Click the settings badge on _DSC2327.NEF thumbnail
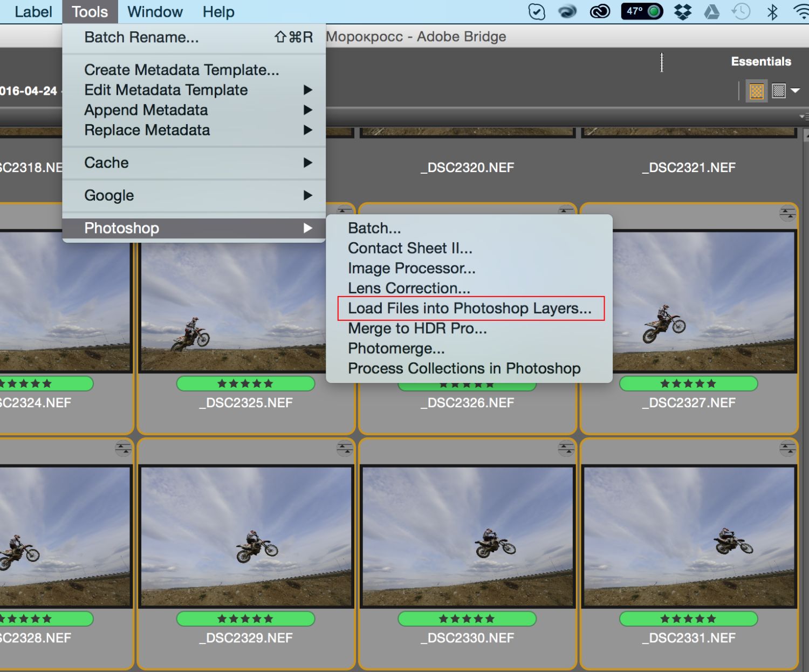 (787, 214)
